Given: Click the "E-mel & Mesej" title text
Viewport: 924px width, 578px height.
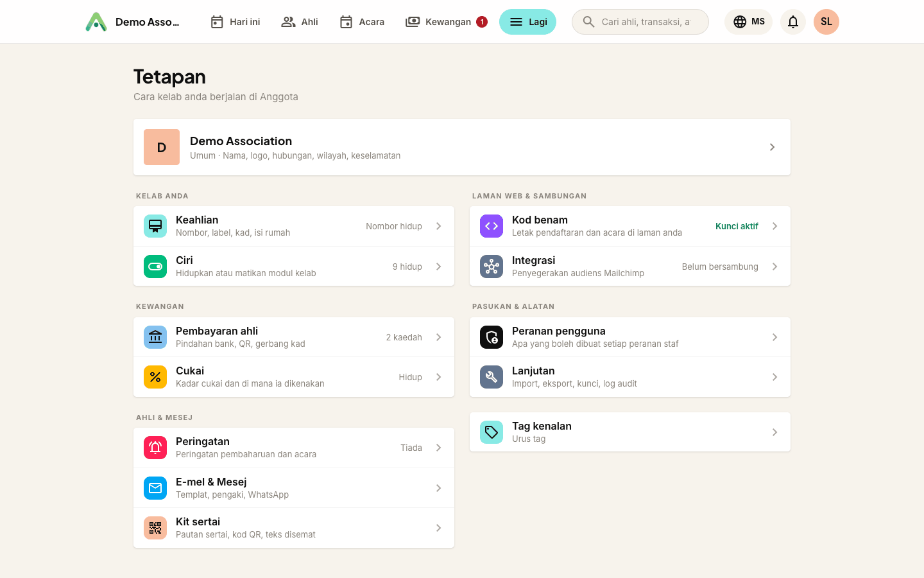Looking at the screenshot, I should coord(211,482).
